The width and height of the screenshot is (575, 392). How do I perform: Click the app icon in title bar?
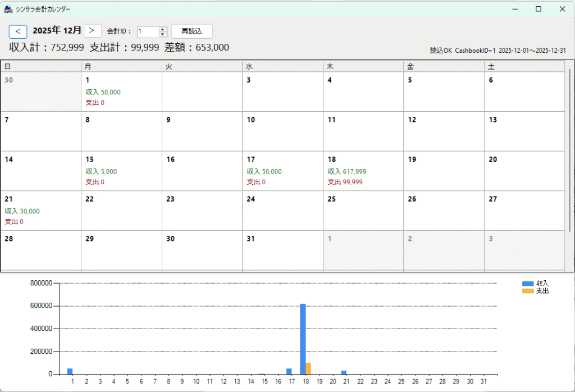click(8, 9)
